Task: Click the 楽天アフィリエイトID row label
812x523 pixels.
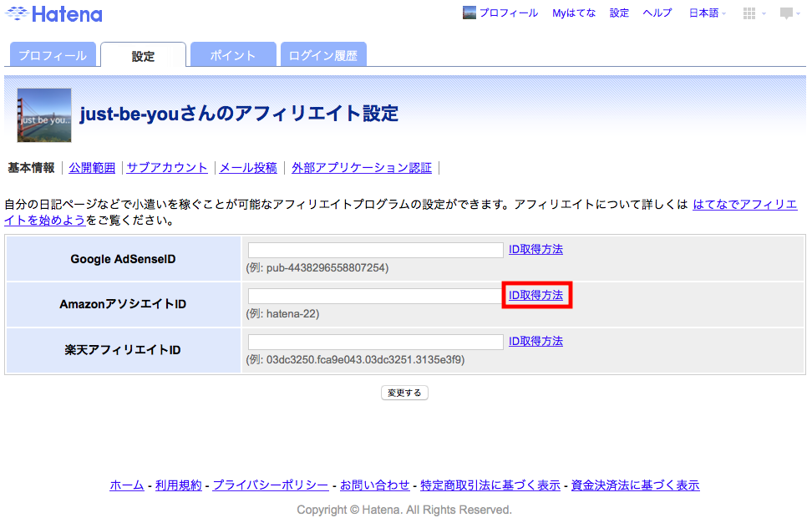Action: click(x=124, y=350)
